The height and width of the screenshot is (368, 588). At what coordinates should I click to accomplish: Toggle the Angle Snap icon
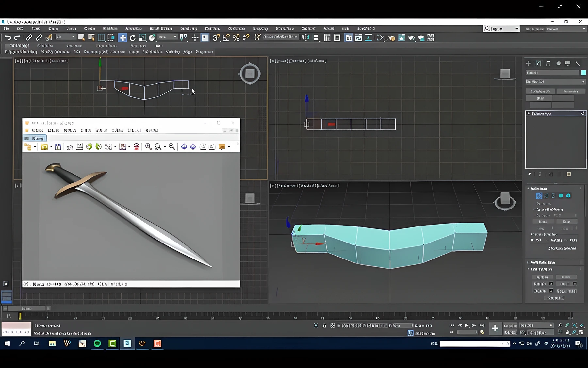click(x=226, y=38)
